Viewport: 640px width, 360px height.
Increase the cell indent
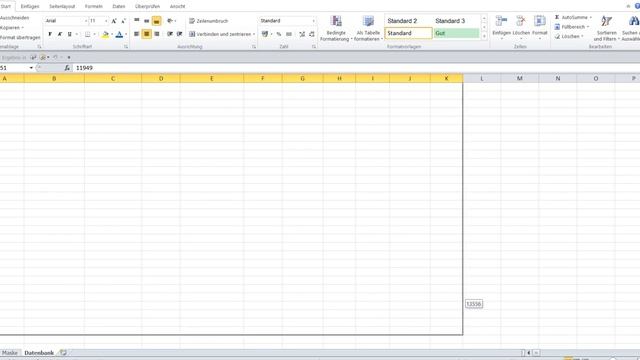pos(179,34)
